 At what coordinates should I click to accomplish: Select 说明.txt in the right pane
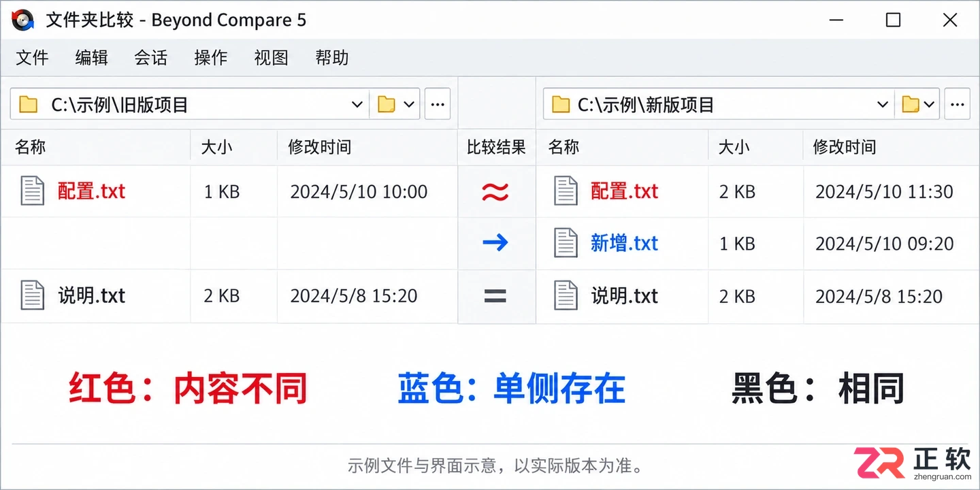[x=625, y=296]
